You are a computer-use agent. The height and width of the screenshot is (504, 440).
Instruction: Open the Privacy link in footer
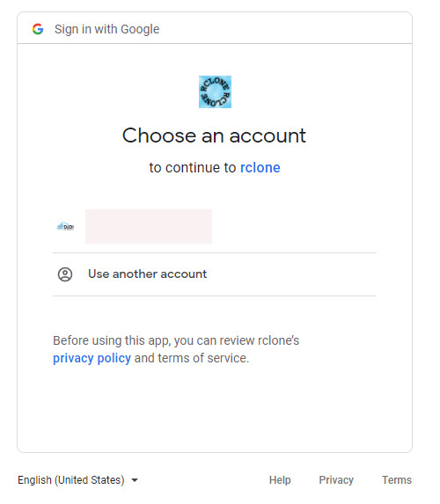point(336,480)
